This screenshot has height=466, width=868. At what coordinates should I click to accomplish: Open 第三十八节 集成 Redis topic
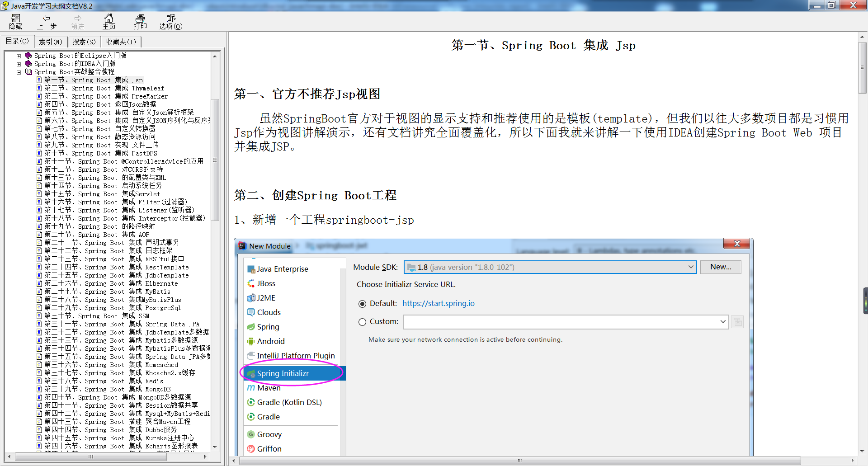pyautogui.click(x=104, y=381)
